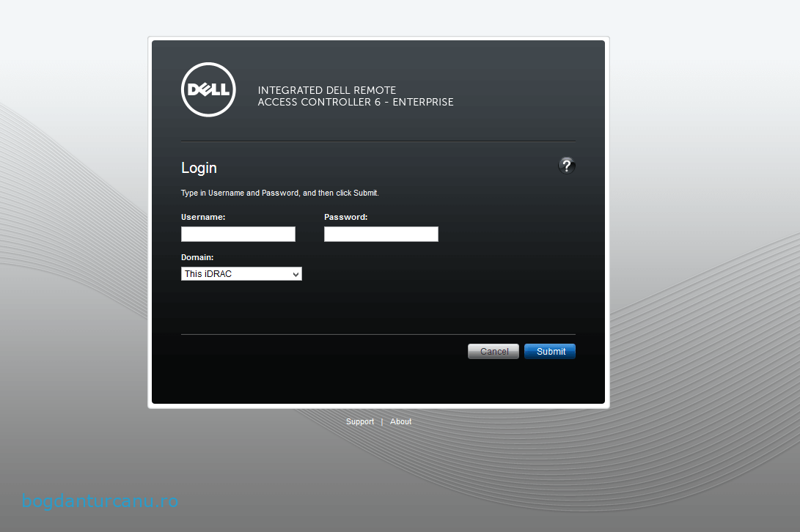The image size is (800, 532).
Task: Focus the Password text field
Action: click(x=381, y=234)
